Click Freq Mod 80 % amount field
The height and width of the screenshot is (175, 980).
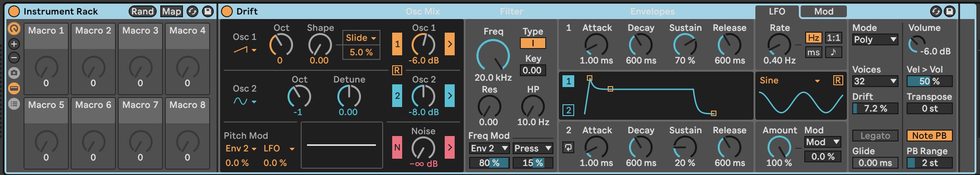click(489, 163)
